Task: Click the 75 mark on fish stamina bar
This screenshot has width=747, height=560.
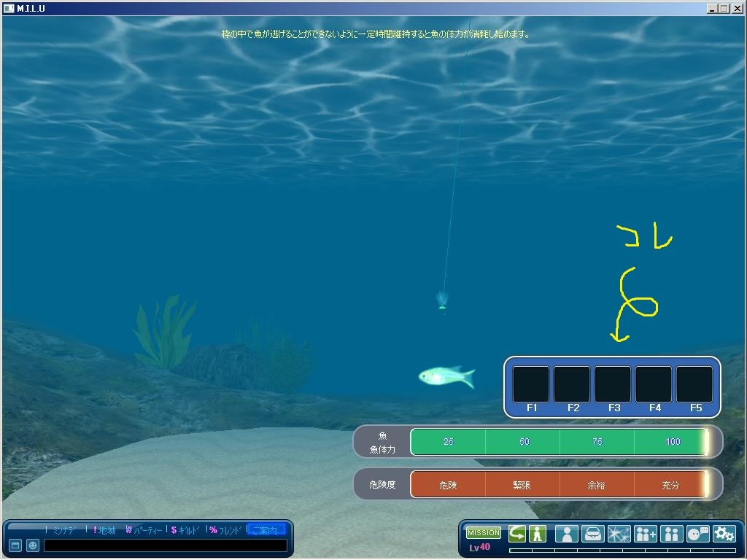Action: tap(597, 442)
